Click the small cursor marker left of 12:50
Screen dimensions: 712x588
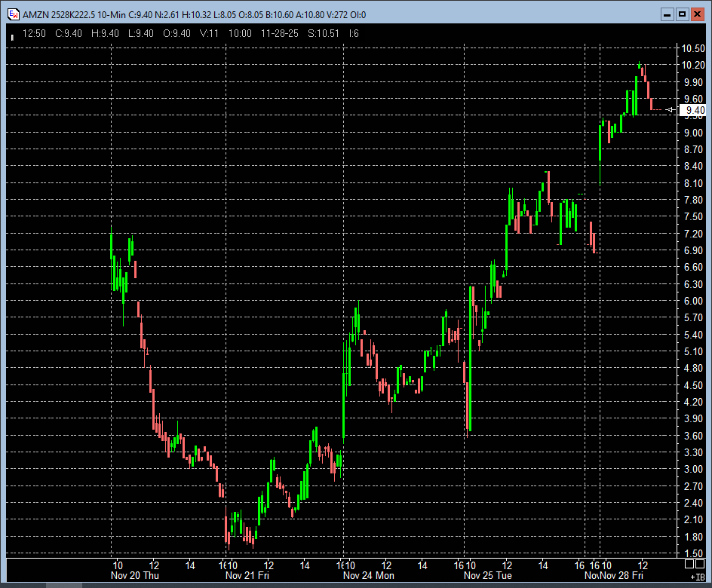[x=12, y=35]
